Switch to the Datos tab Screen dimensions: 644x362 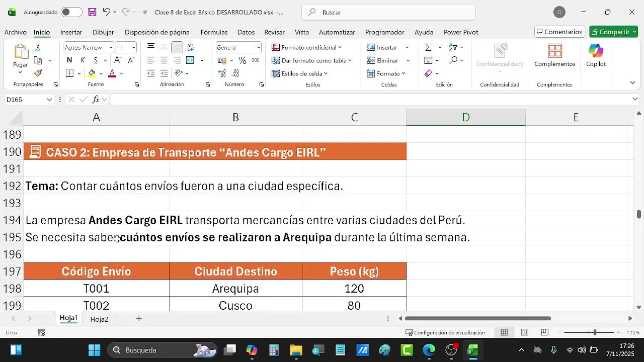246,32
